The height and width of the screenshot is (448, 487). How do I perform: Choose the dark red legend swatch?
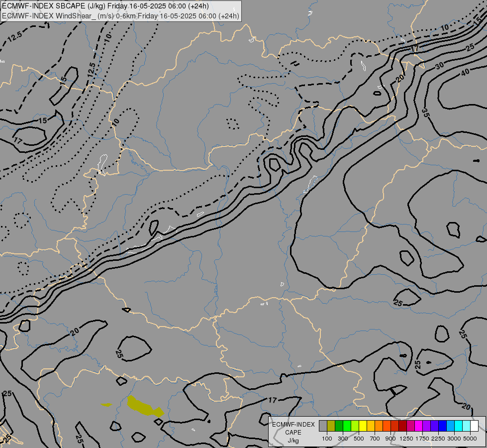click(x=402, y=426)
